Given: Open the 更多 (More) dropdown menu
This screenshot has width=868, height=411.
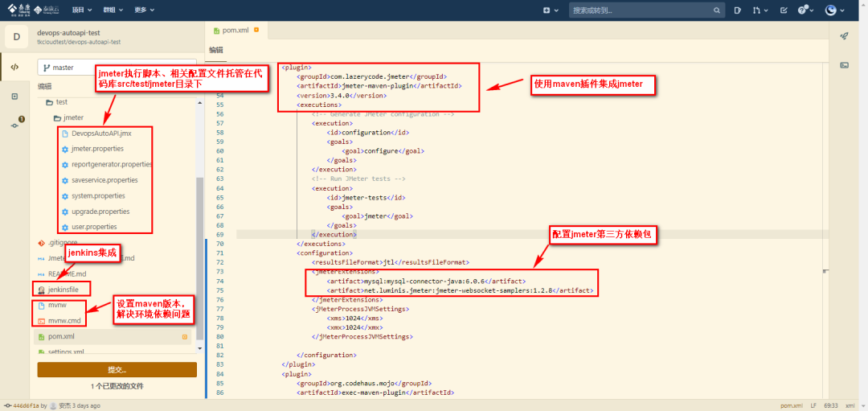Looking at the screenshot, I should (x=145, y=10).
